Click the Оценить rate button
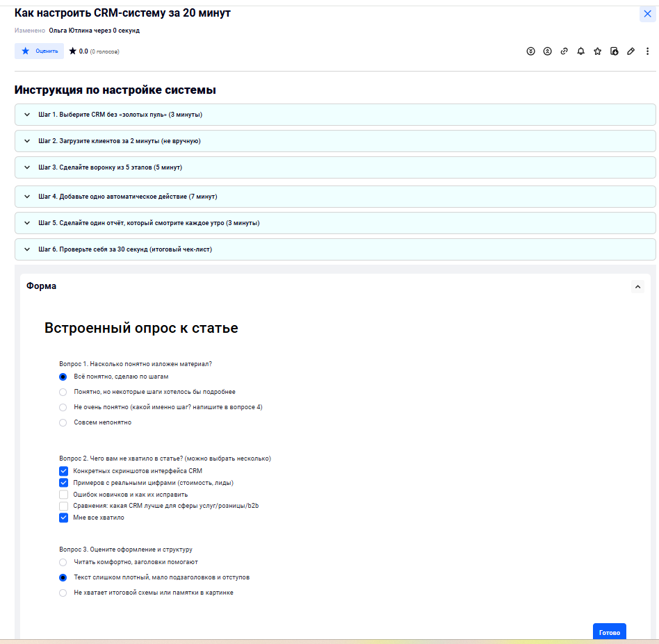659x644 pixels. 39,51
